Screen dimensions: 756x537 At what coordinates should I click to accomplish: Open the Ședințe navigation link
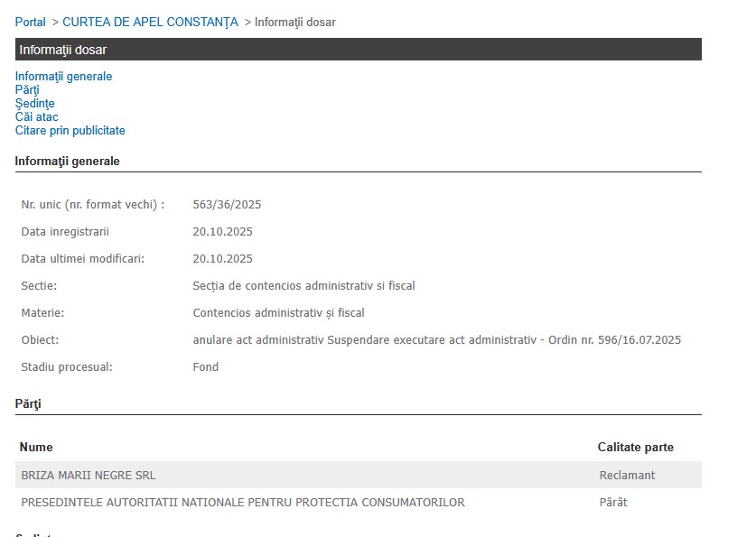tap(34, 104)
